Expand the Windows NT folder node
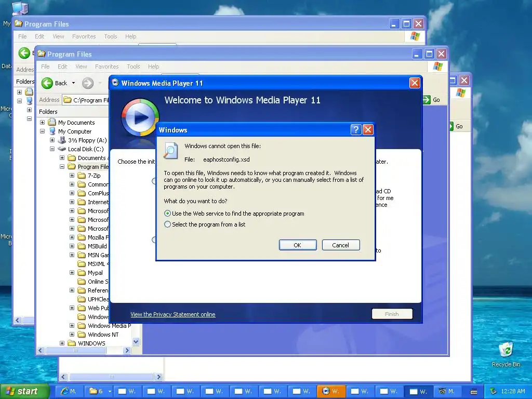The height and width of the screenshot is (399, 532). coord(72,334)
